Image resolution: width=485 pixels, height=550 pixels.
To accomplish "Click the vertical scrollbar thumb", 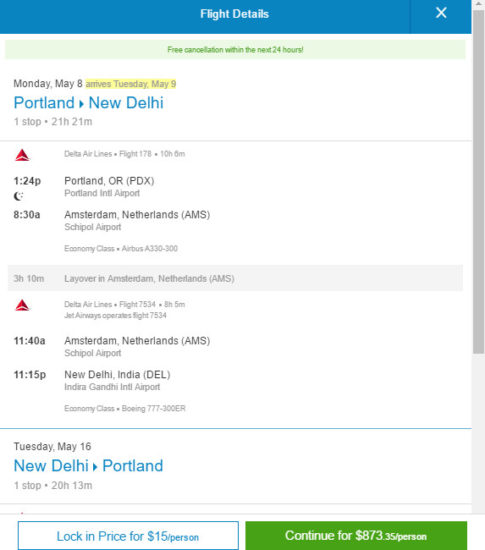I will click(478, 182).
